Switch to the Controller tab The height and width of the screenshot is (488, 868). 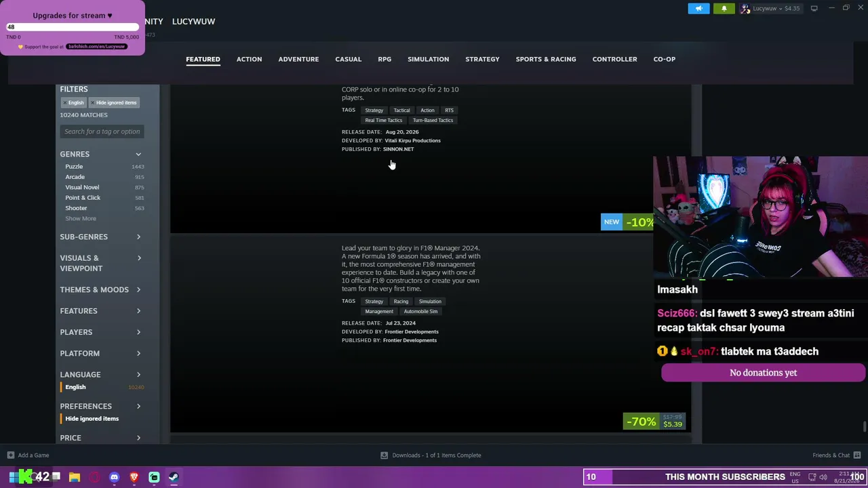[x=614, y=59]
